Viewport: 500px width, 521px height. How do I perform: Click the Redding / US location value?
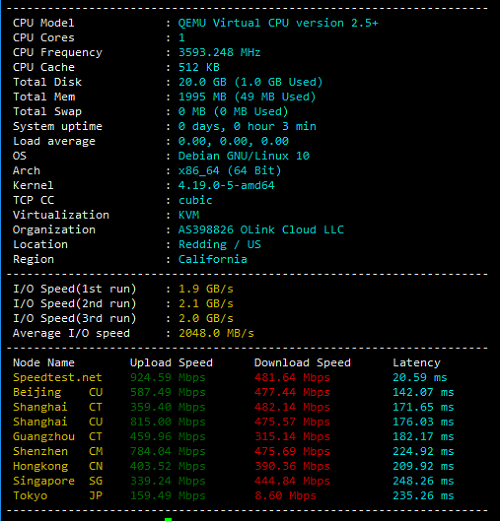click(x=220, y=245)
